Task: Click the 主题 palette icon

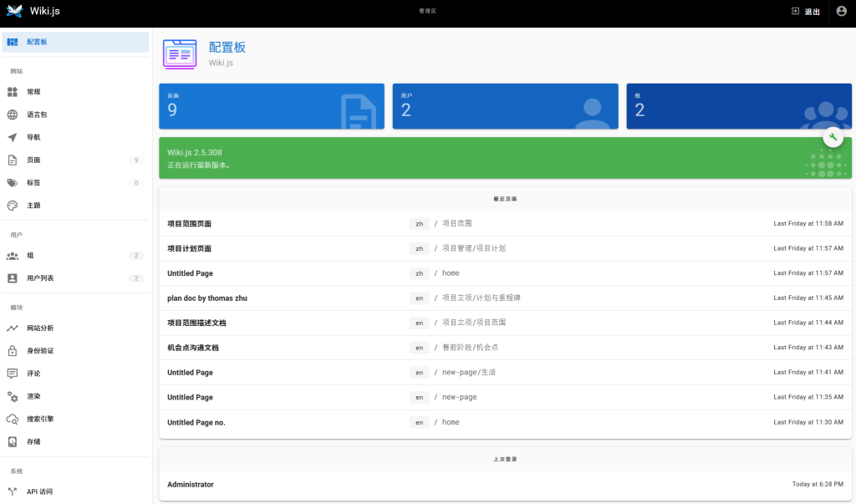Action: [x=13, y=205]
